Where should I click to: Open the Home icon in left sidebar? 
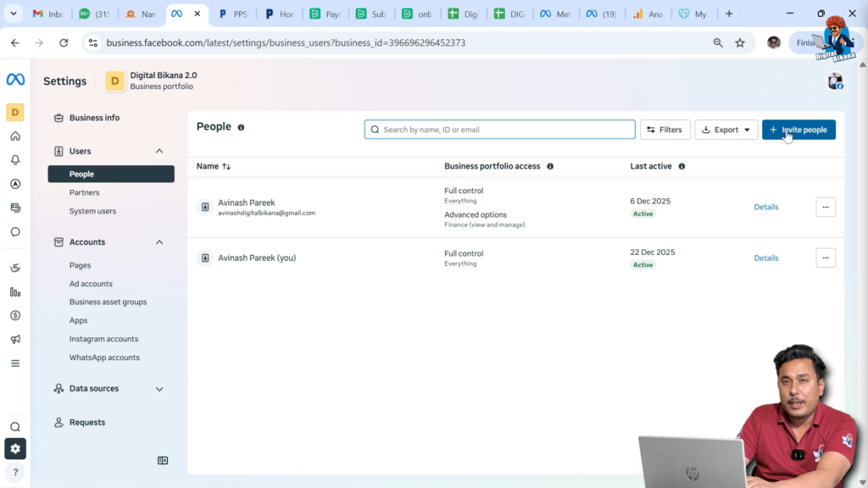coord(15,136)
